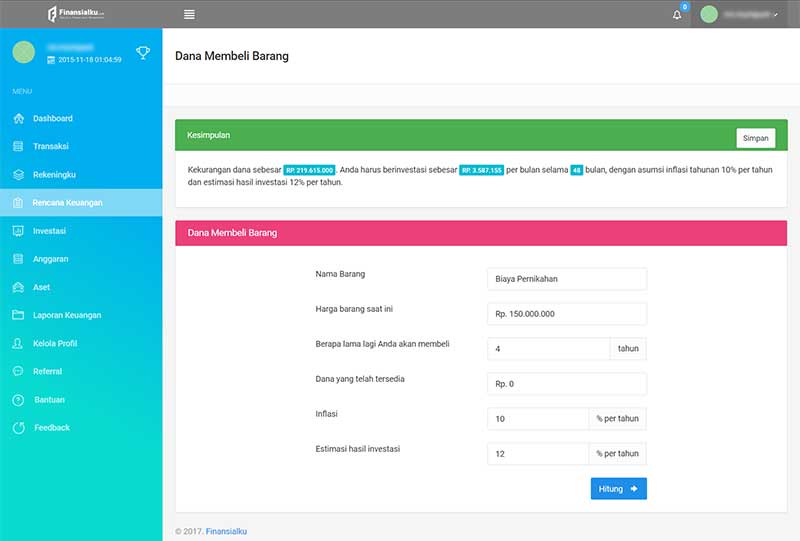Go to Transaksi in sidebar

pos(50,146)
